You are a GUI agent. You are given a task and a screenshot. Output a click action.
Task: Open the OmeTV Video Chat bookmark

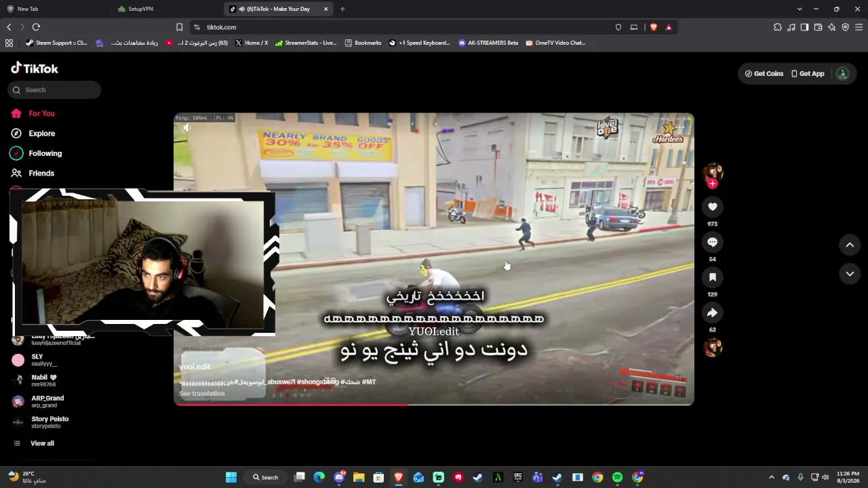[555, 43]
